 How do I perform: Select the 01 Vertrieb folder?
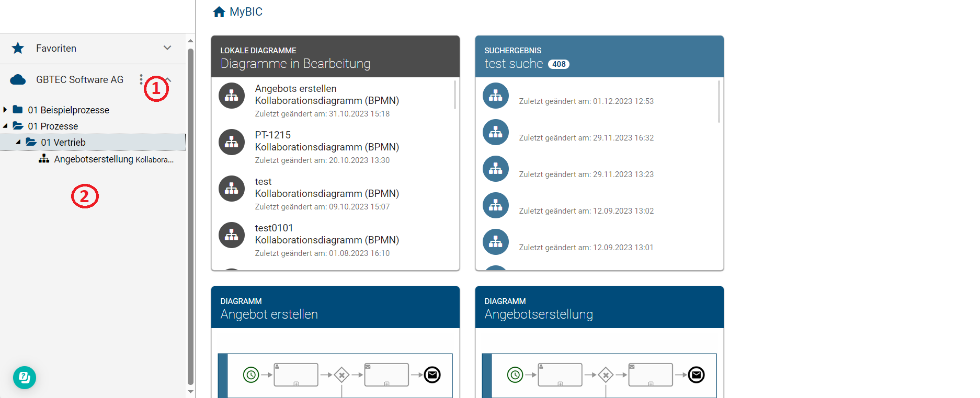63,143
